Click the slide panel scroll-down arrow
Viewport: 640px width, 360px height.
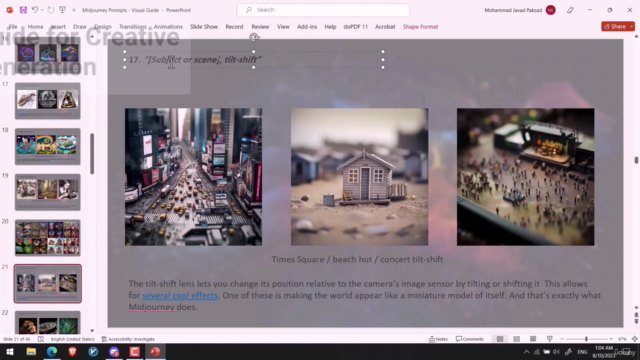click(x=92, y=331)
